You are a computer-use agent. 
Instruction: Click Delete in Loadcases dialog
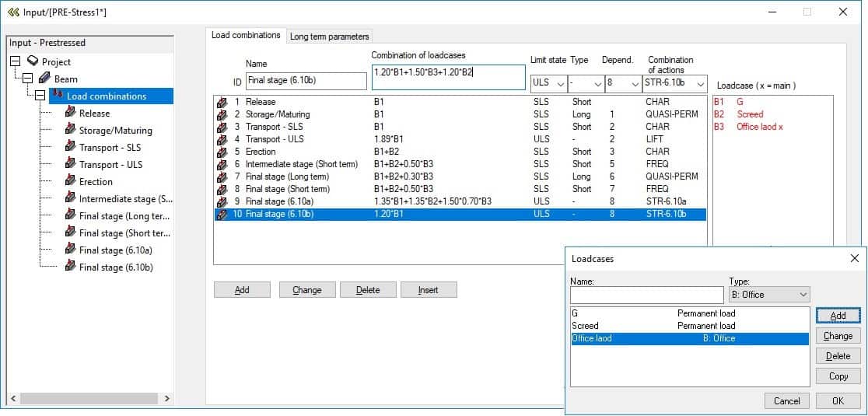(838, 355)
